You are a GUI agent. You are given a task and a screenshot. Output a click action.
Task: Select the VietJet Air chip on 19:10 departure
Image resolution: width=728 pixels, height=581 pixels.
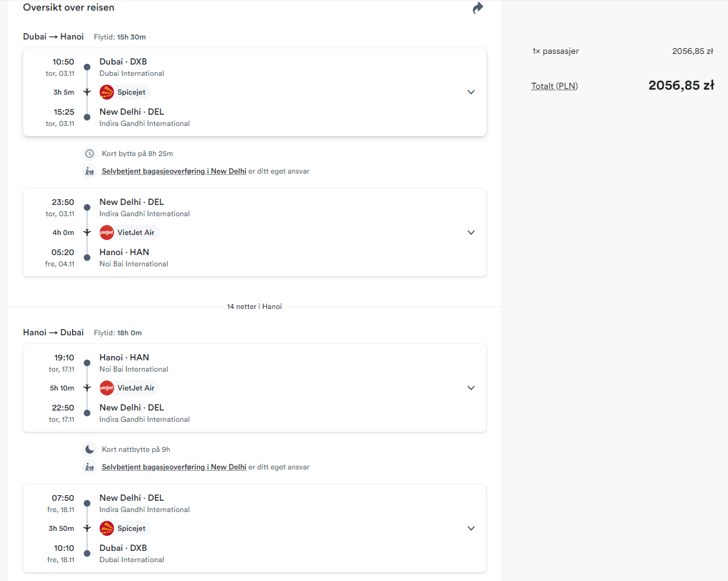point(128,388)
